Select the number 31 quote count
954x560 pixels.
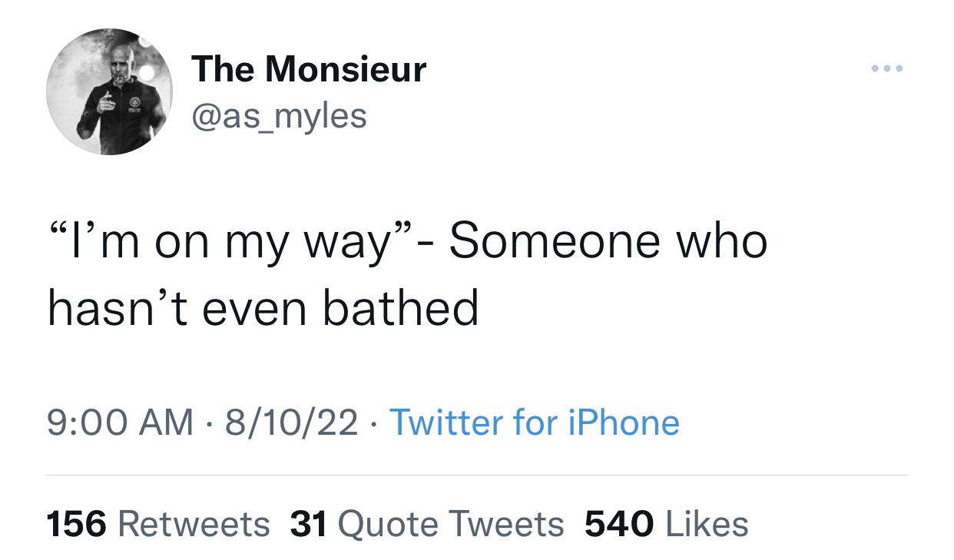[309, 524]
